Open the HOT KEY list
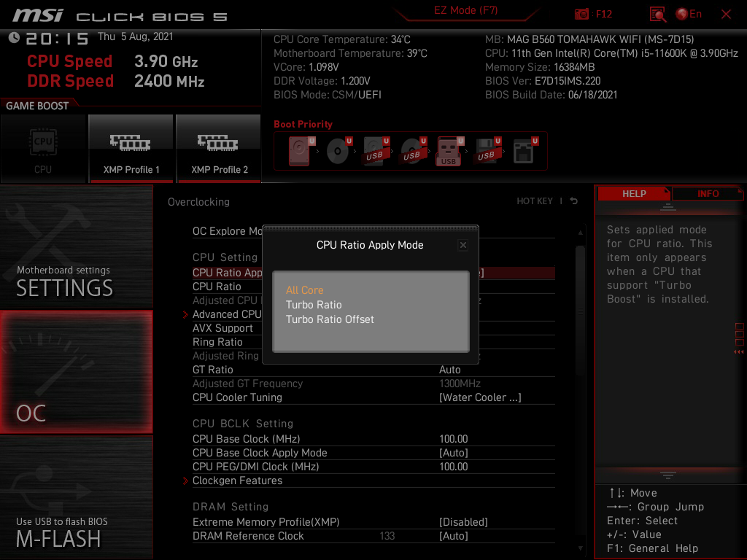The image size is (747, 560). coord(535,201)
